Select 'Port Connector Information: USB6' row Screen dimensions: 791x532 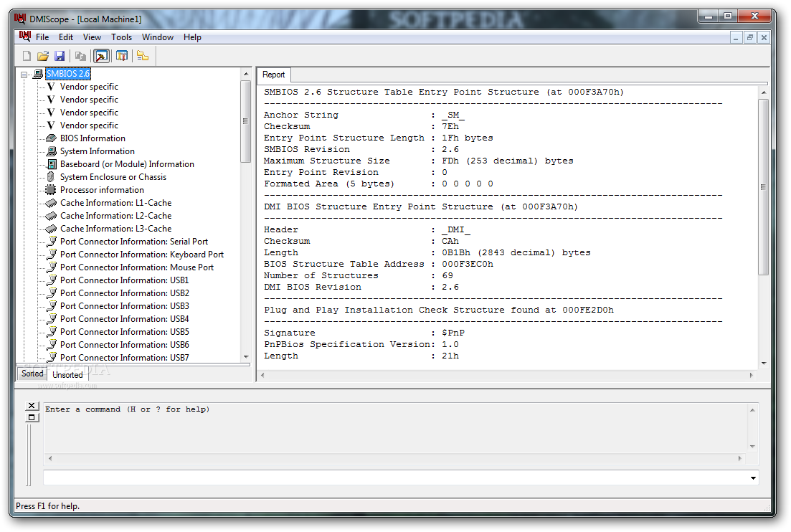coord(125,344)
